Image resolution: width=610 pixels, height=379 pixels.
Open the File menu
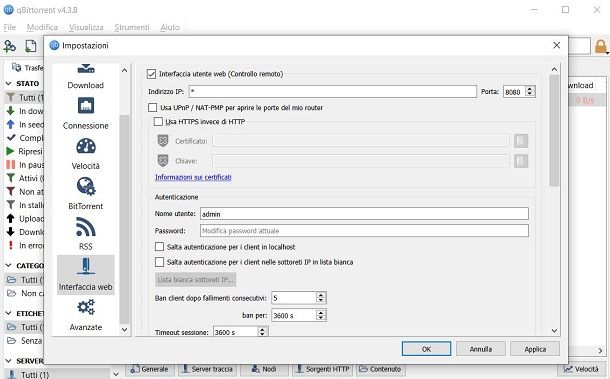pyautogui.click(x=10, y=27)
